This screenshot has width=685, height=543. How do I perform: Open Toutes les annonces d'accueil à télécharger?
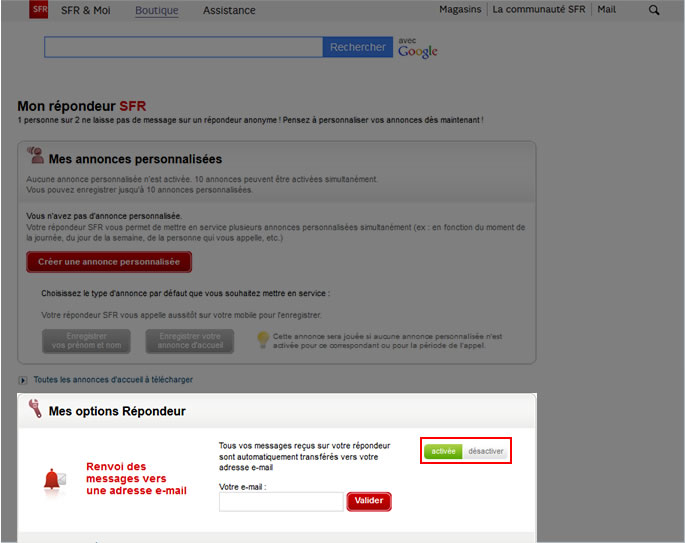click(113, 380)
